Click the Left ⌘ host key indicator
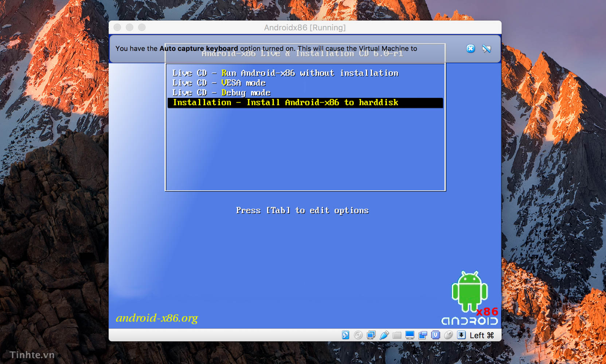Screen dimensions: 606x364 pos(482,335)
